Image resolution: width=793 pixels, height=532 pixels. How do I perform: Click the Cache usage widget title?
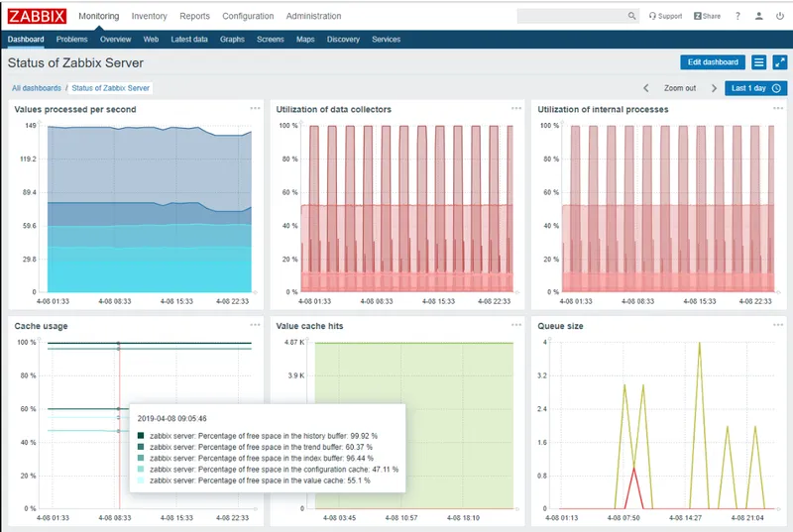pos(41,326)
